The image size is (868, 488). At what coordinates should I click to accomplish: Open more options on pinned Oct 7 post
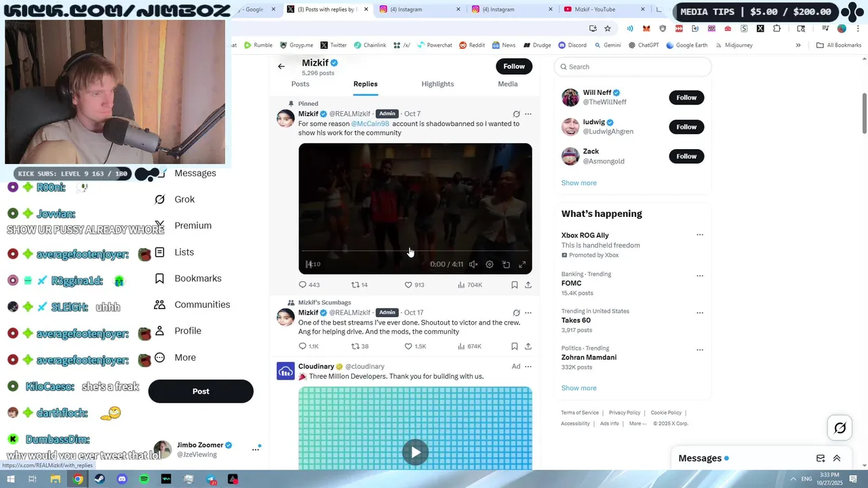(x=528, y=114)
